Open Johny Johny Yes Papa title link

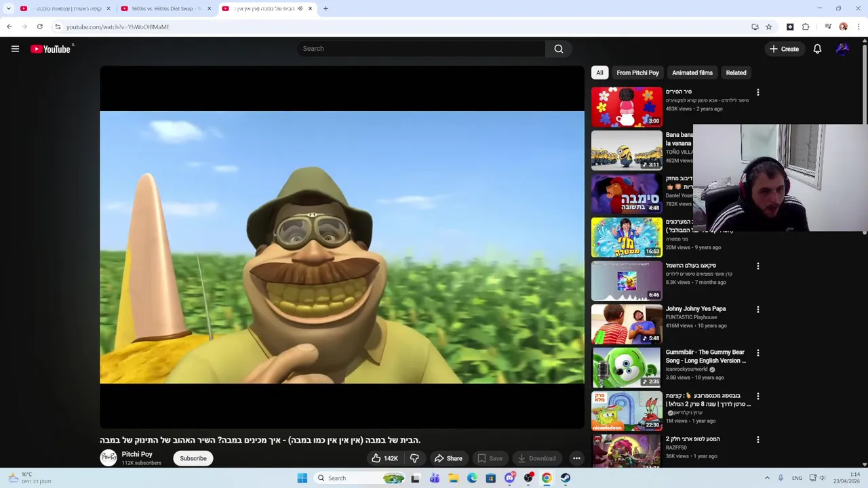tap(696, 308)
